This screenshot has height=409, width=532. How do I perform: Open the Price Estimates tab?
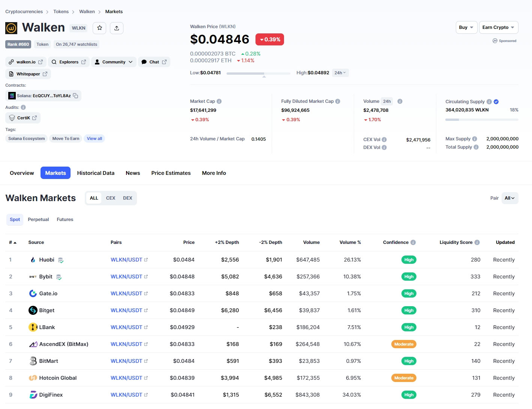click(171, 173)
